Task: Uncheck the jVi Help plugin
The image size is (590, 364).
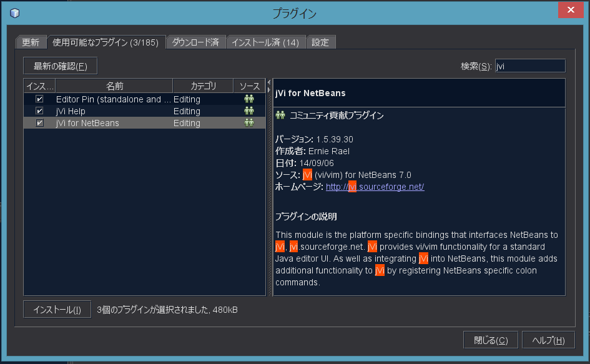Action: pyautogui.click(x=39, y=111)
